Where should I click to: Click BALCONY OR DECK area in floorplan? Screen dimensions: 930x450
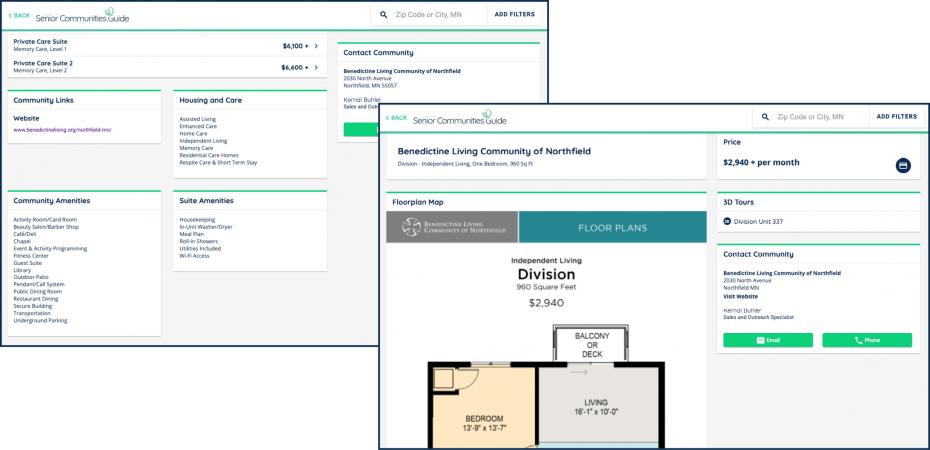[592, 345]
